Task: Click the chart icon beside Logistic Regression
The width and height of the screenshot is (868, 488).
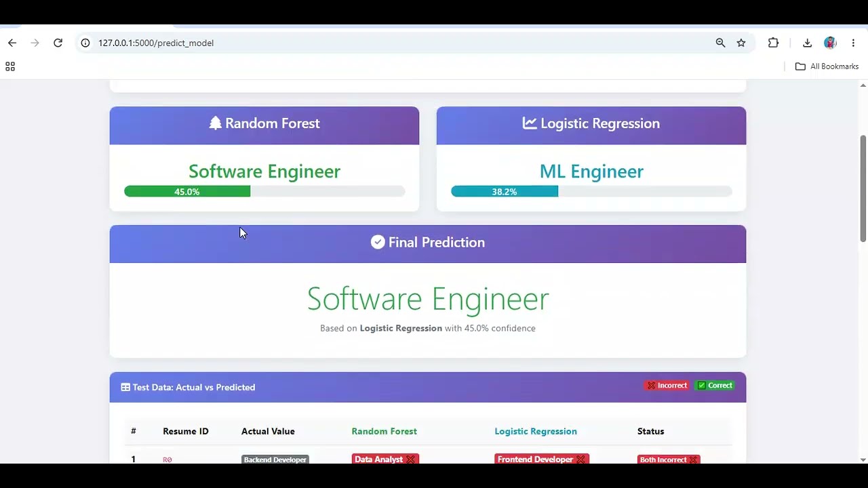Action: point(530,123)
